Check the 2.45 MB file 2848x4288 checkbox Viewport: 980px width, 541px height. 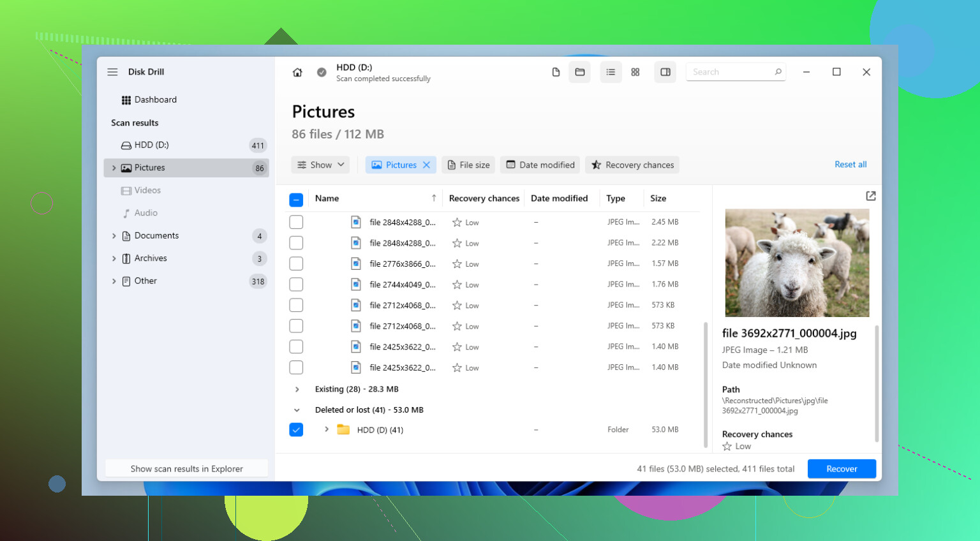tap(296, 222)
